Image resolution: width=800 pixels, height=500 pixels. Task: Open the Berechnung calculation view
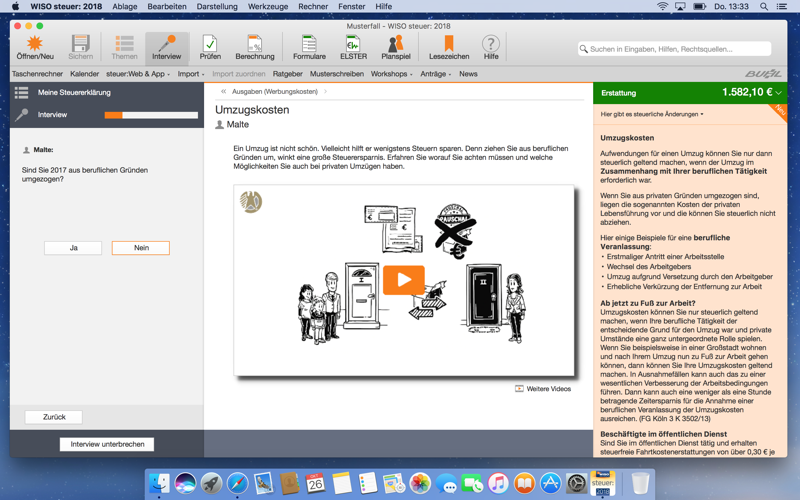[254, 46]
